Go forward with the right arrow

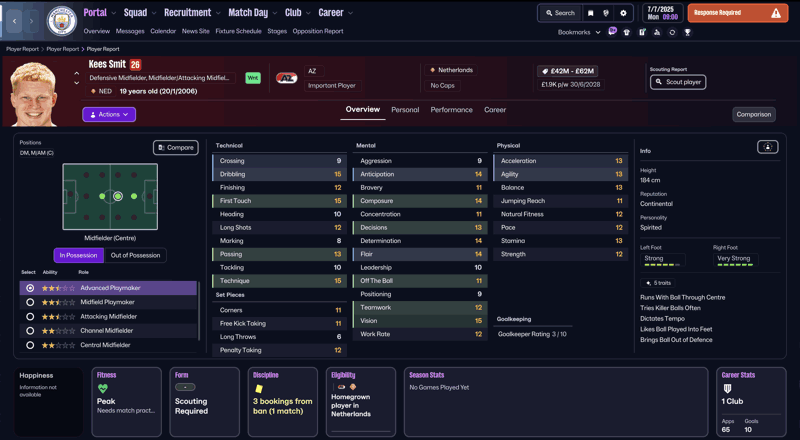click(x=31, y=21)
